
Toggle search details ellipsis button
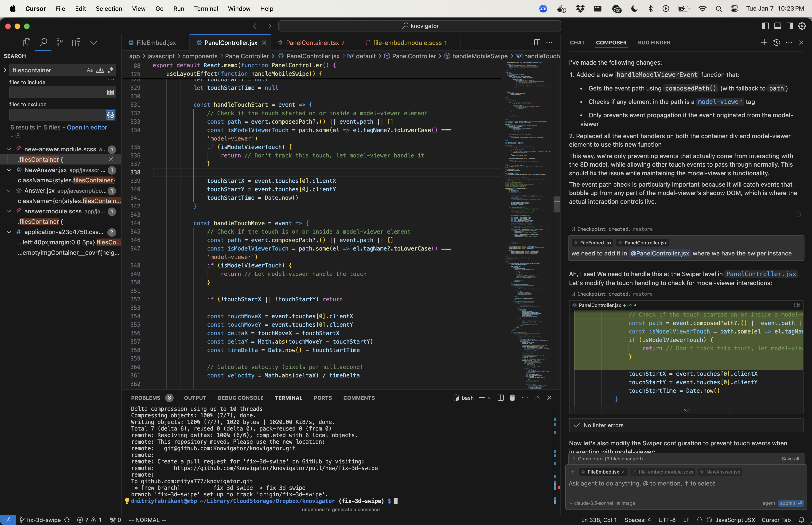111,80
